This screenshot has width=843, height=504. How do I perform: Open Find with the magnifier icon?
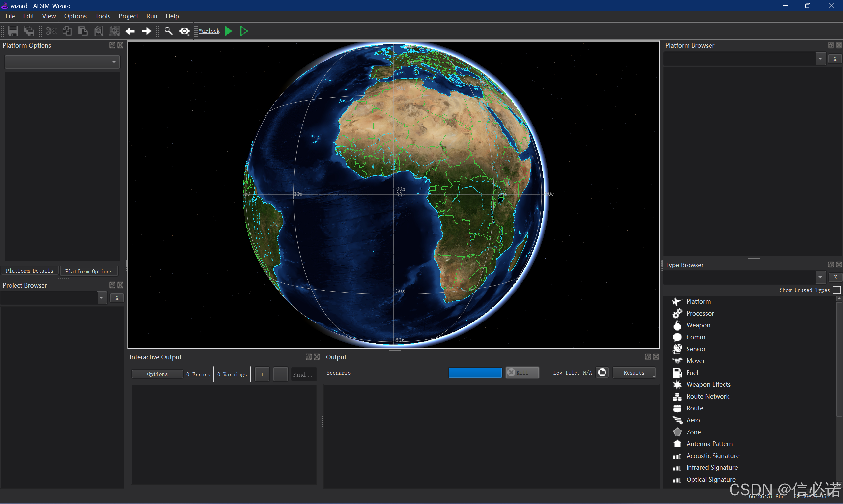pyautogui.click(x=168, y=31)
